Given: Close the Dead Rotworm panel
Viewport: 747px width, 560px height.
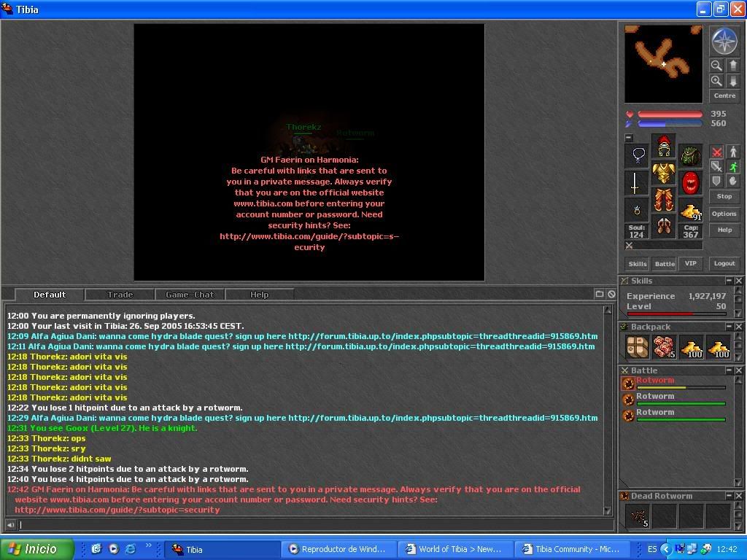Looking at the screenshot, I should pyautogui.click(x=738, y=496).
